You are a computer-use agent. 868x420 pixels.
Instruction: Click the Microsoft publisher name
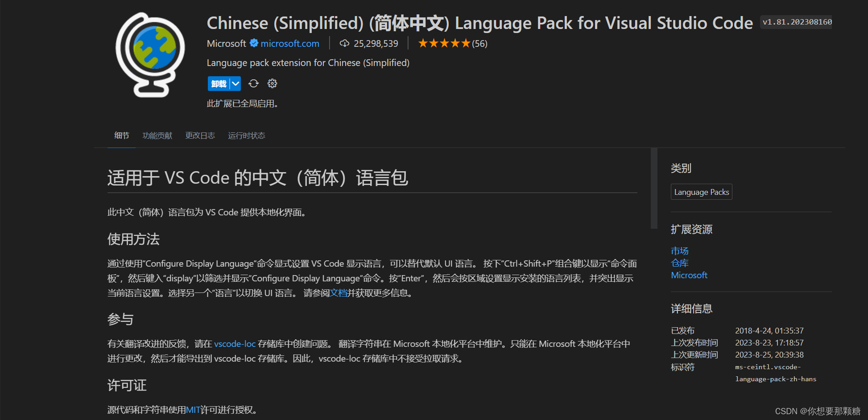click(x=226, y=44)
